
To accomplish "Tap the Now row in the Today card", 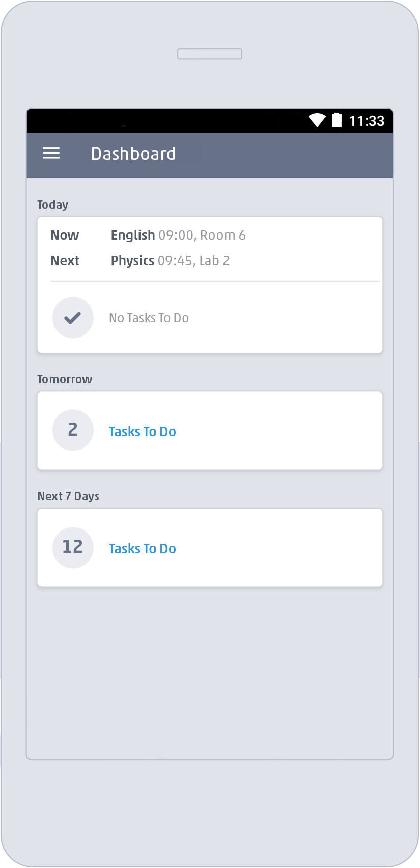I will tap(65, 235).
